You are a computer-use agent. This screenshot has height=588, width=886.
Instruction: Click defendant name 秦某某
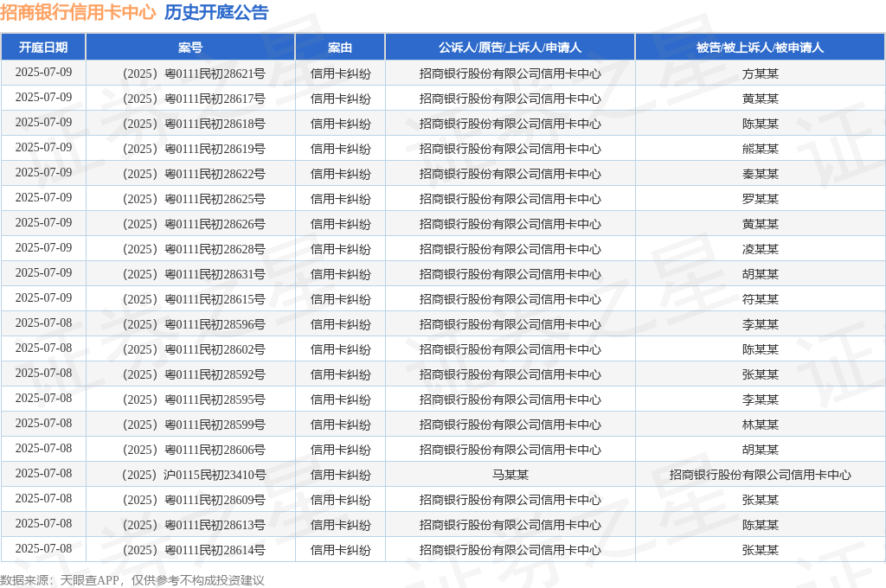coord(760,174)
